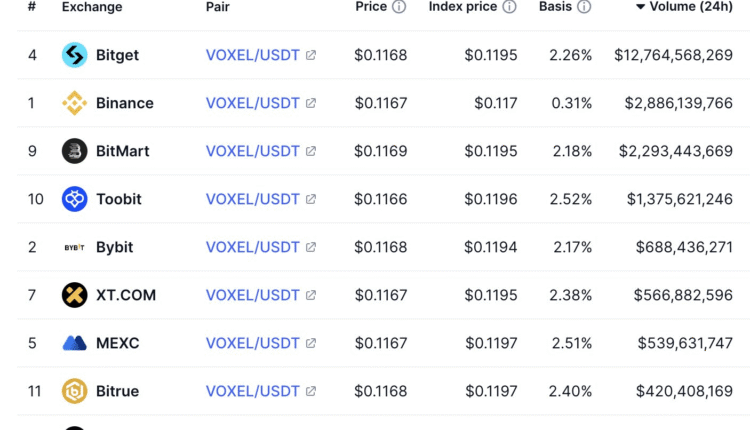Click the XT.COM exchange logo
The image size is (750, 430).
point(75,295)
